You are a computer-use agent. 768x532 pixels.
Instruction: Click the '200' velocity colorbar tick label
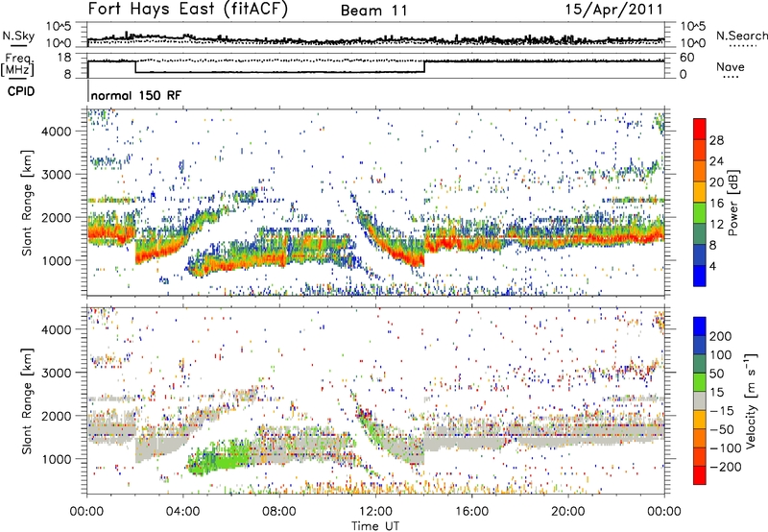721,336
